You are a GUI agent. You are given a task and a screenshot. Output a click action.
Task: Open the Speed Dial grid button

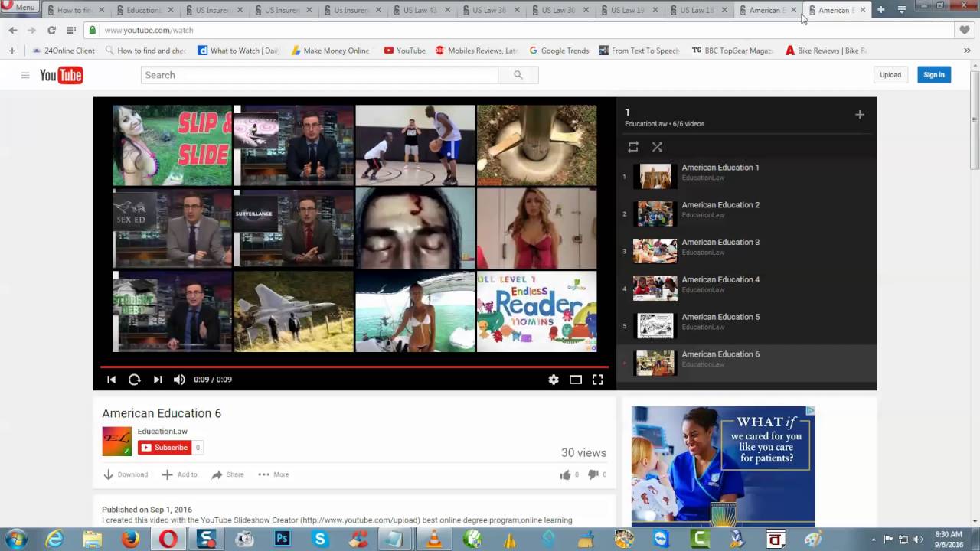pos(71,30)
